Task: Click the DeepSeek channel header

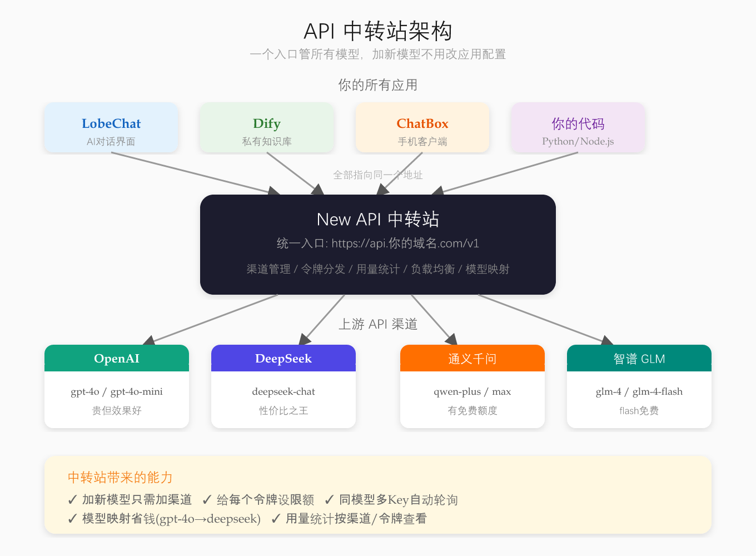Action: coord(283,358)
